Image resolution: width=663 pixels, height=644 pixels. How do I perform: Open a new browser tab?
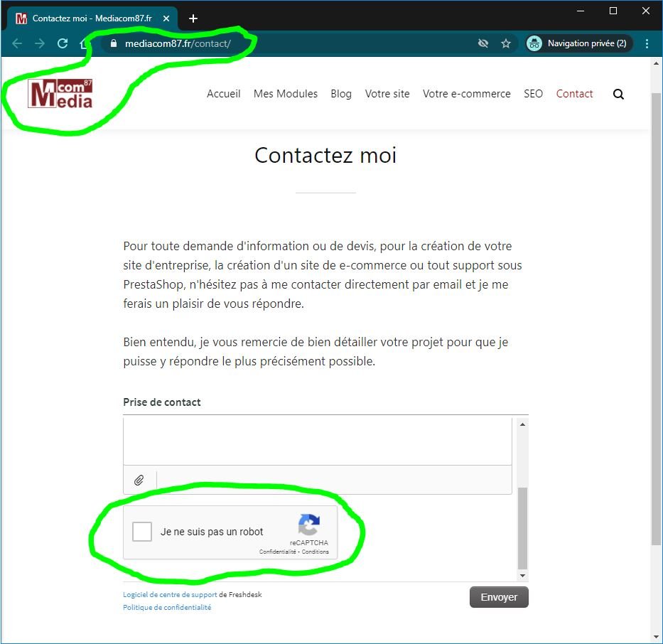(x=193, y=18)
